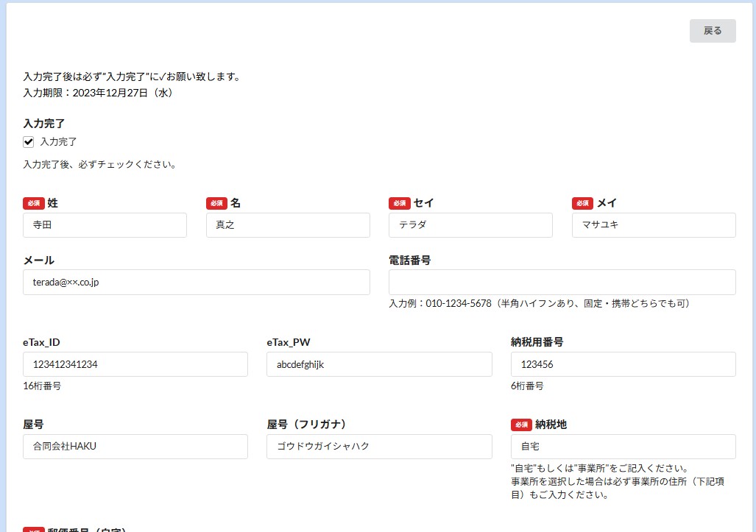The width and height of the screenshot is (756, 532).
Task: Click the eTax_PW field showing abcdefghijk
Action: coord(378,363)
